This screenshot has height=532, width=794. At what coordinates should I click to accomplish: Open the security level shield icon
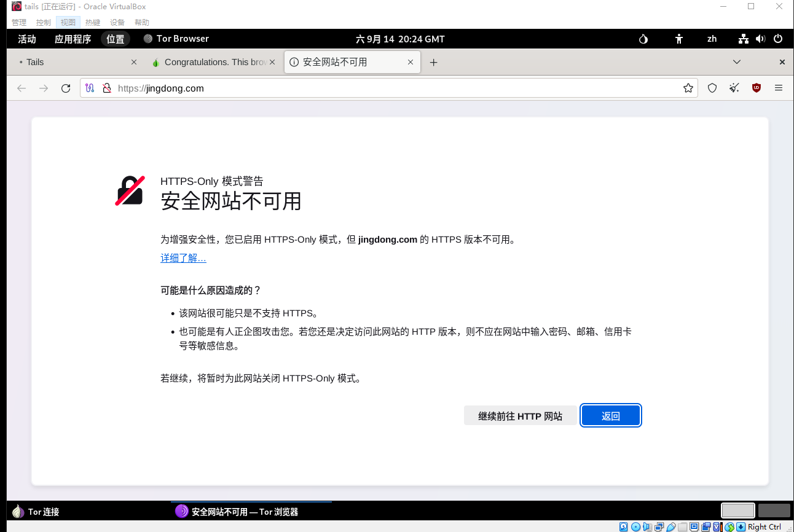coord(712,88)
